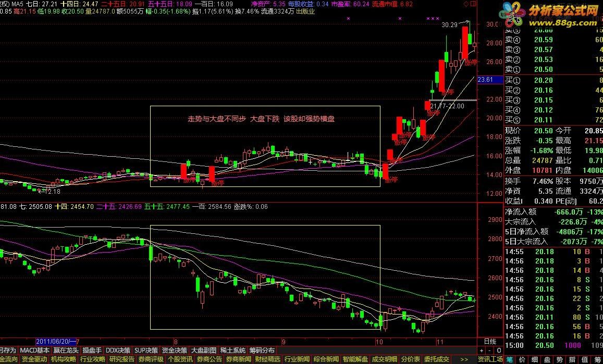Select the 势 panel tab
This screenshot has width=603, height=364.
coord(560,360)
